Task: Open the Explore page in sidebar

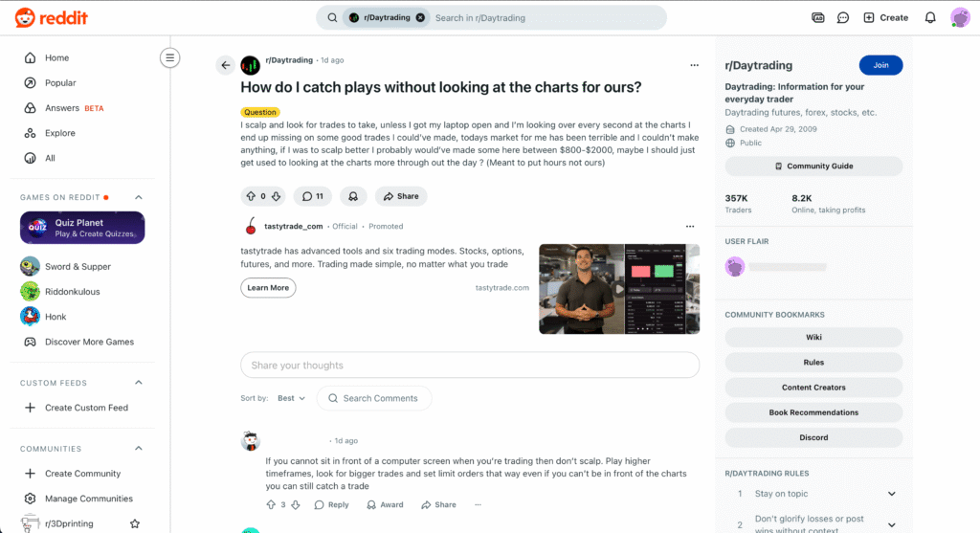Action: click(x=59, y=133)
